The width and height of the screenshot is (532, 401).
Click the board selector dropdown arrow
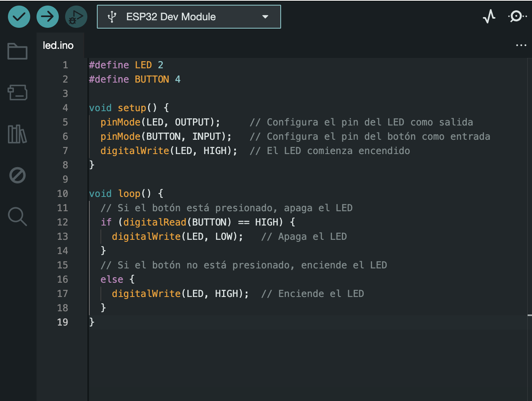pyautogui.click(x=265, y=17)
